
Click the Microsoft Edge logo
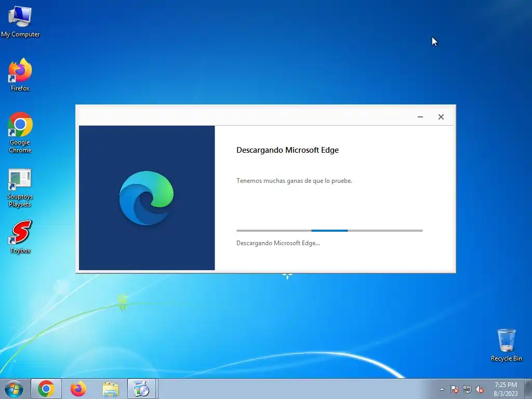(x=146, y=198)
